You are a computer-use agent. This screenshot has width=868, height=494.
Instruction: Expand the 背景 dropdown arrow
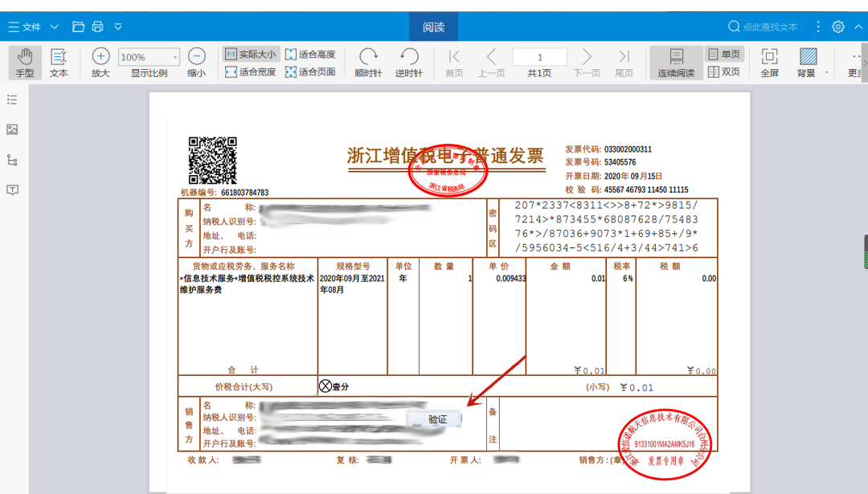(827, 72)
